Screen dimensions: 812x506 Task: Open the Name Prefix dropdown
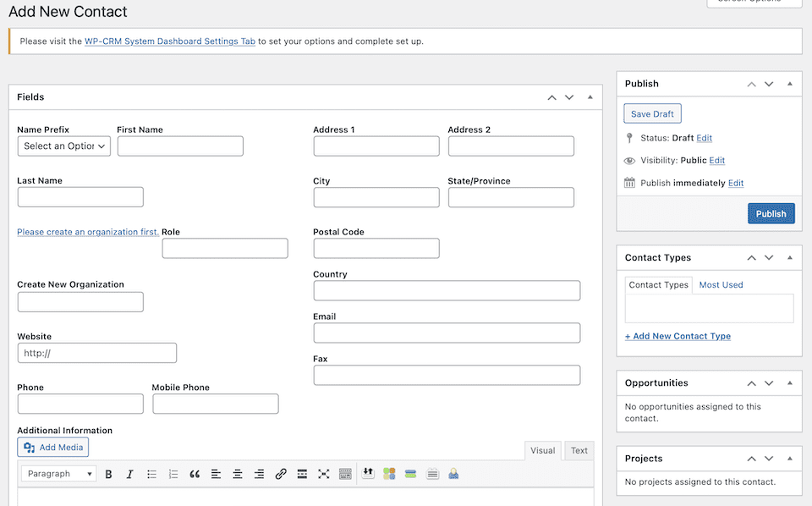click(63, 146)
